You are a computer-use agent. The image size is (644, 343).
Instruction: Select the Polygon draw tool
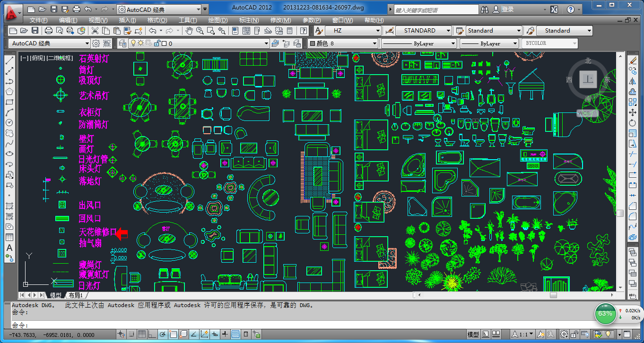click(x=9, y=92)
